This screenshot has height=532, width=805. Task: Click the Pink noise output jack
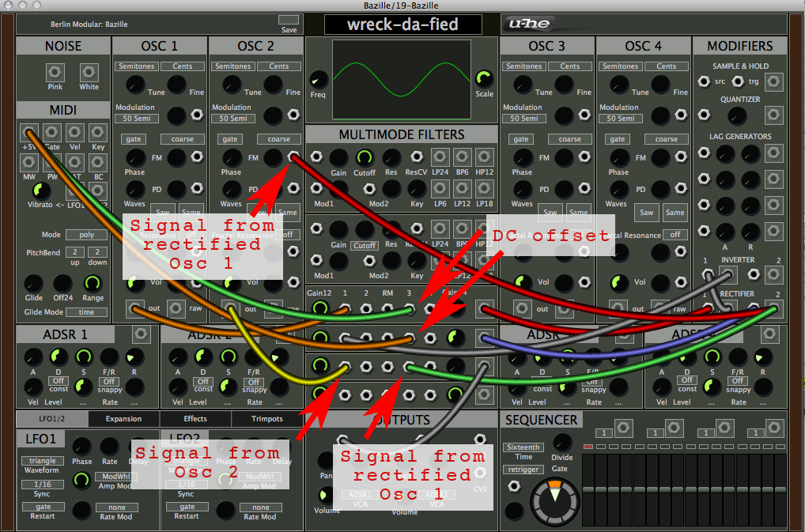(55, 73)
